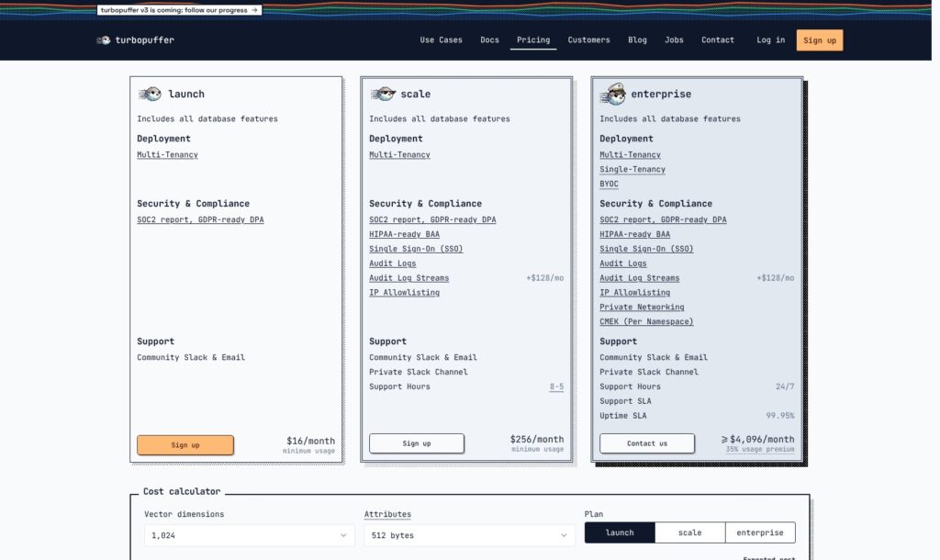Click the turbopuffer pufferfish logo icon
The height and width of the screenshot is (560, 940).
pyautogui.click(x=103, y=40)
